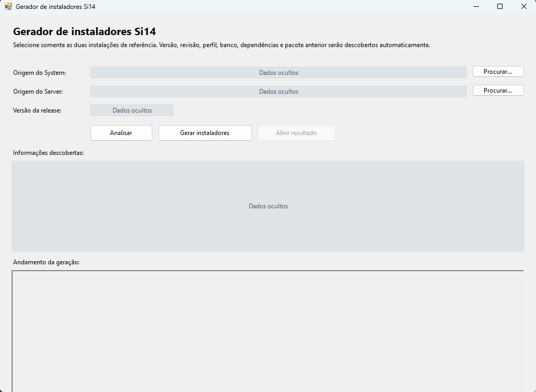Viewport: 536px width, 392px height.
Task: Focus the Origem do Server path field
Action: pos(278,91)
